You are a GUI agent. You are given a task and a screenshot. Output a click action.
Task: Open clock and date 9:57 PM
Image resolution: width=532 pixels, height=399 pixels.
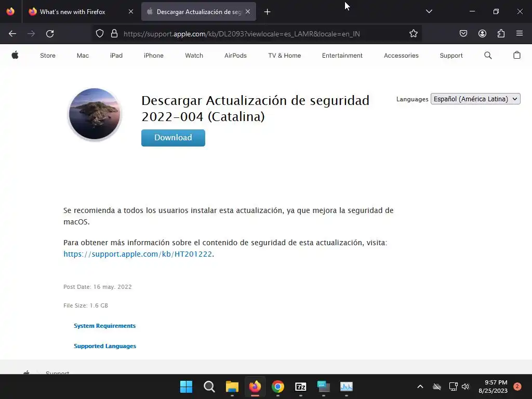coord(493,387)
